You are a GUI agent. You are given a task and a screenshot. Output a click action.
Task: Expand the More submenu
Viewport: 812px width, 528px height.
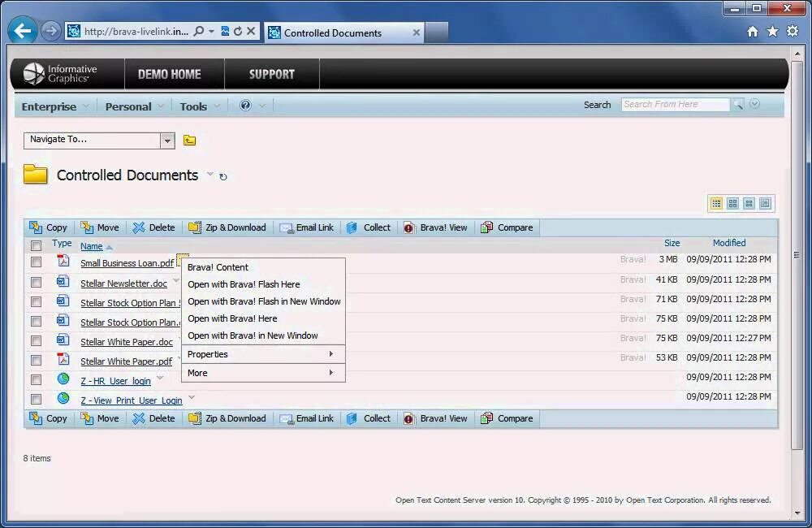(x=263, y=373)
